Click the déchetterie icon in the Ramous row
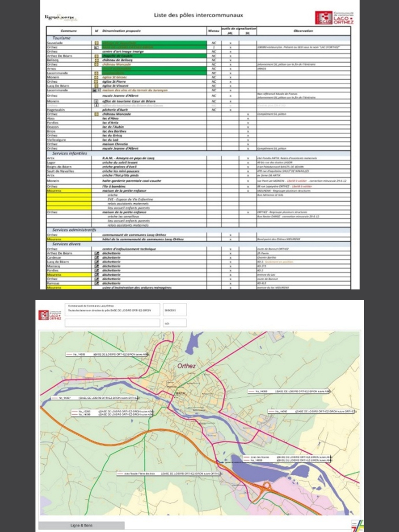Viewport: 399px width, 532px height. click(96, 283)
